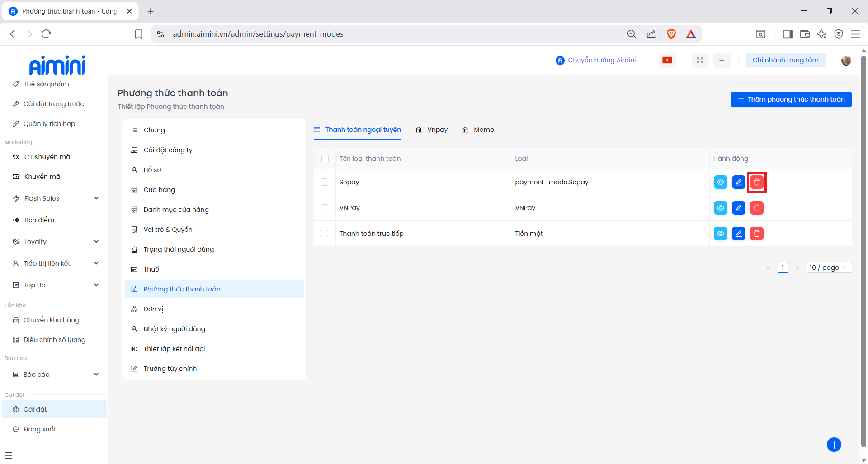Open Chuyển hướng Aimini link
The width and height of the screenshot is (868, 464).
coord(596,60)
